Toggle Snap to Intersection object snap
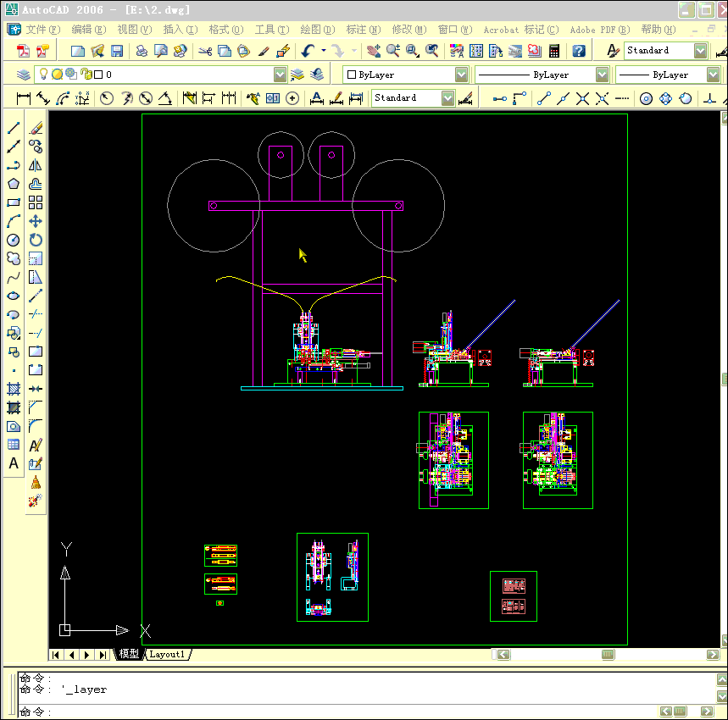 pos(582,98)
